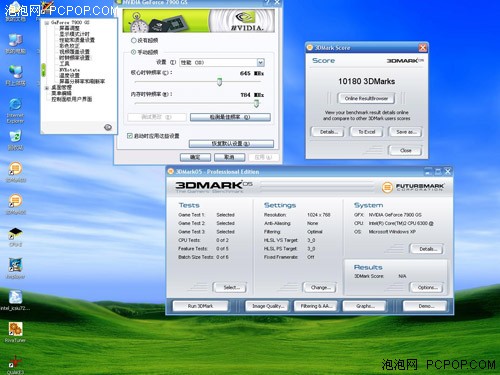This screenshot has width=500, height=375.
Task: Export score with To Excel button
Action: tap(367, 132)
